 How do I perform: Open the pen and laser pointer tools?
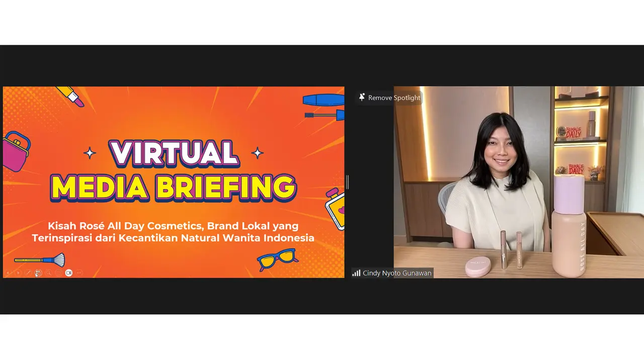[x=28, y=273]
